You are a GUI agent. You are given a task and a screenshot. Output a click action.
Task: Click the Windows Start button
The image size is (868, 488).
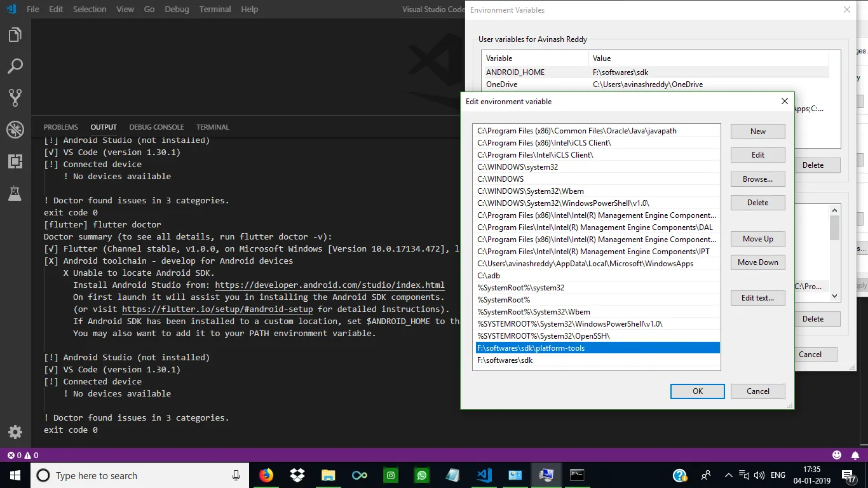(15, 475)
